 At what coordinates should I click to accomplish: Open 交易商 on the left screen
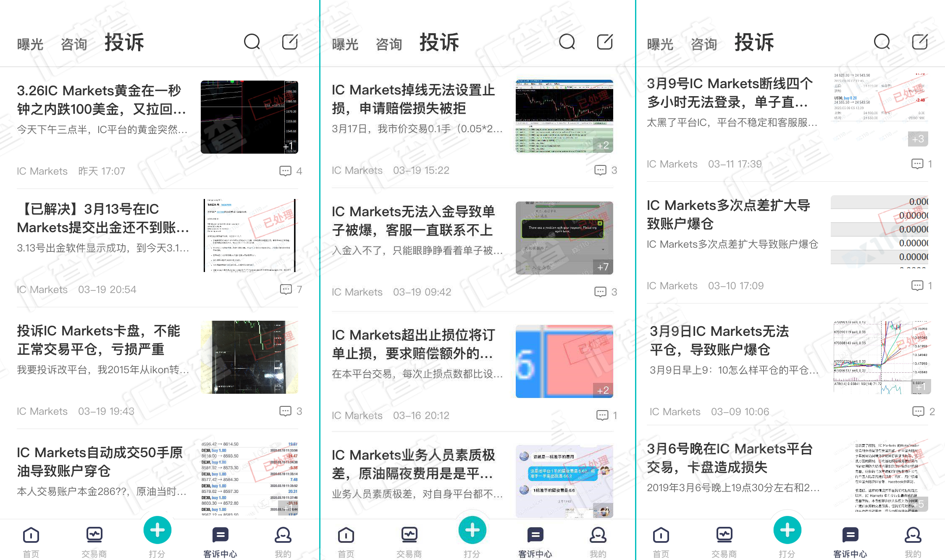click(94, 542)
